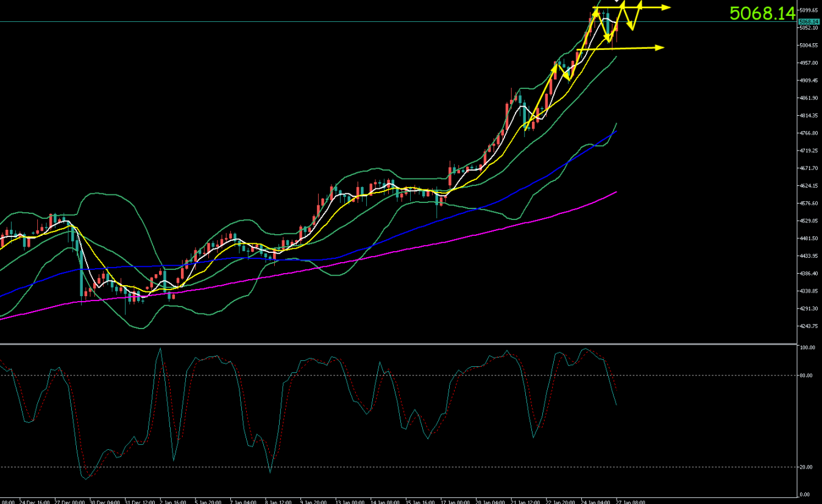Viewport: 822px width, 504px height.
Task: Click the 27 Jan 08:00 time axis label
Action: point(631,501)
